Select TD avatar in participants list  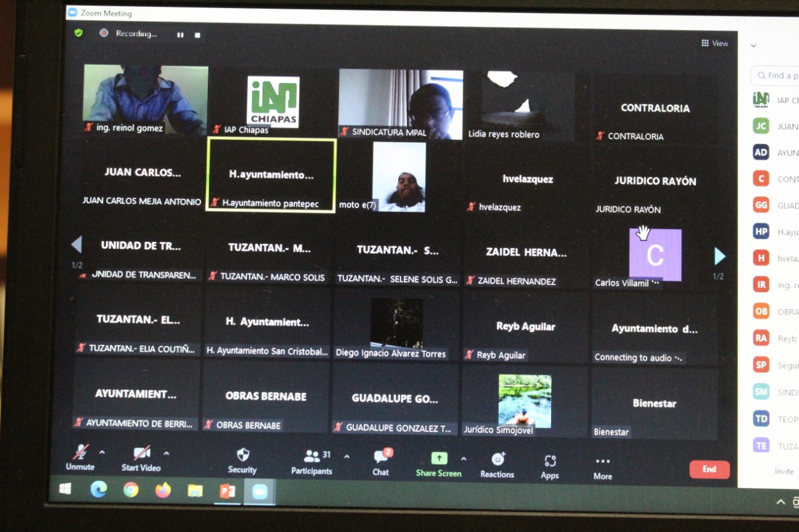click(x=760, y=418)
